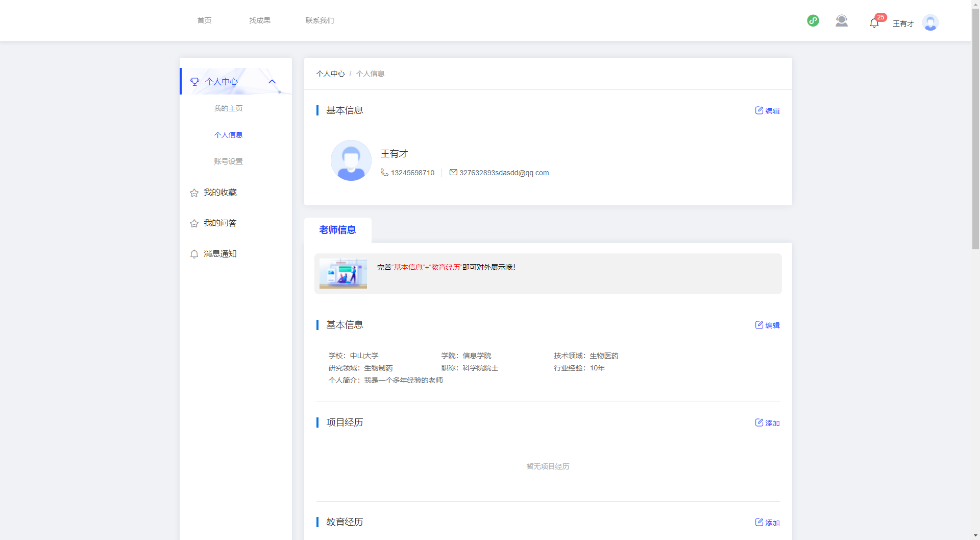Image resolution: width=980 pixels, height=540 pixels.
Task: Open notifications bell with 25 badge
Action: (x=874, y=22)
